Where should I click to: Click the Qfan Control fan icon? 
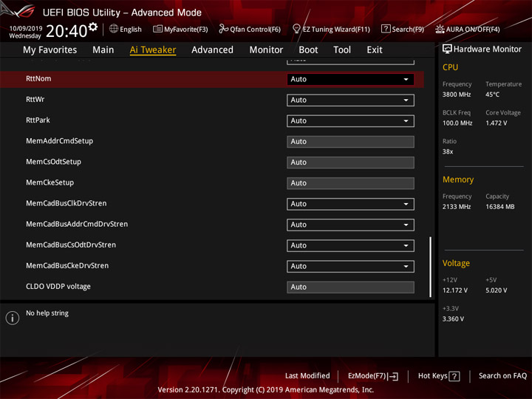coord(223,29)
